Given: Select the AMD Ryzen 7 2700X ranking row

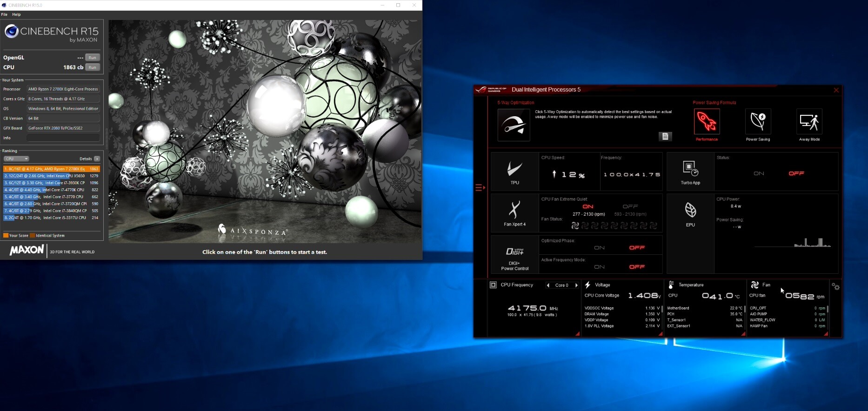Looking at the screenshot, I should (x=52, y=169).
